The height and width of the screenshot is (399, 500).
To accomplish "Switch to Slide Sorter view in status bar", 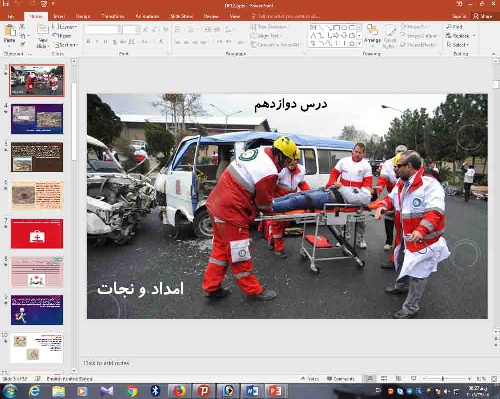I will pyautogui.click(x=384, y=379).
